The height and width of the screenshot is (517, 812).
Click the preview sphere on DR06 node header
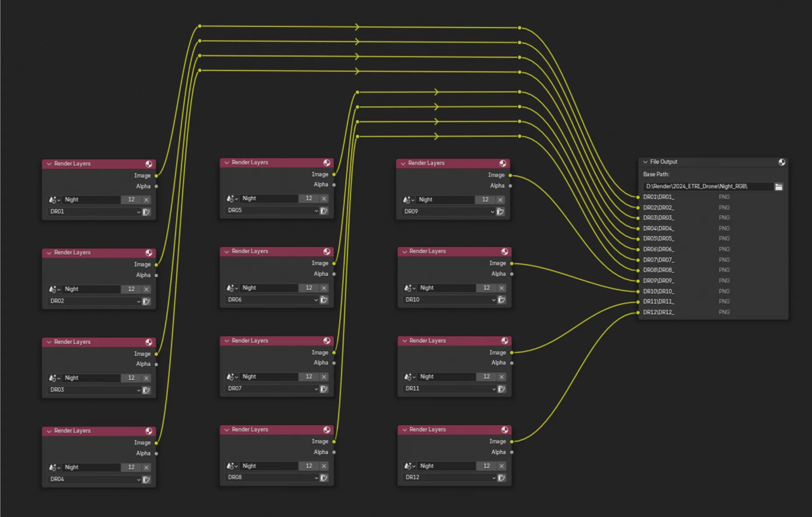pos(327,251)
